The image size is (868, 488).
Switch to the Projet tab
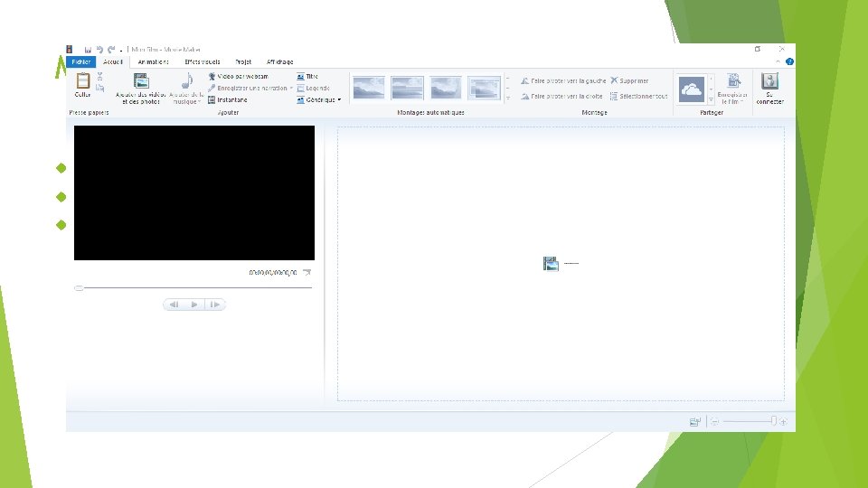pyautogui.click(x=243, y=62)
